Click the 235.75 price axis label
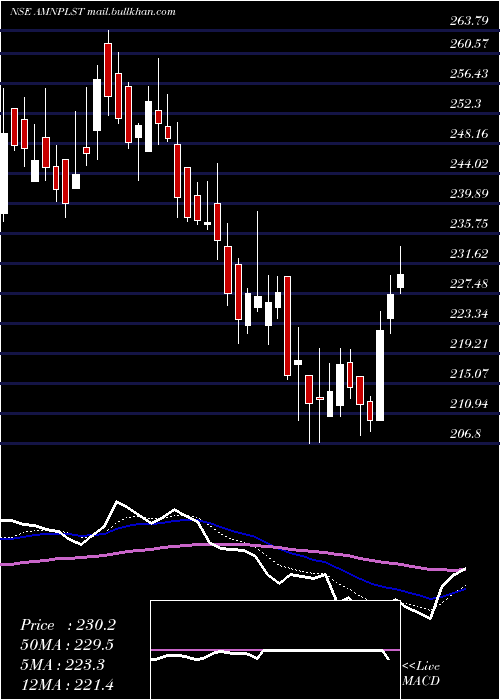This screenshot has width=500, height=700. click(x=469, y=224)
